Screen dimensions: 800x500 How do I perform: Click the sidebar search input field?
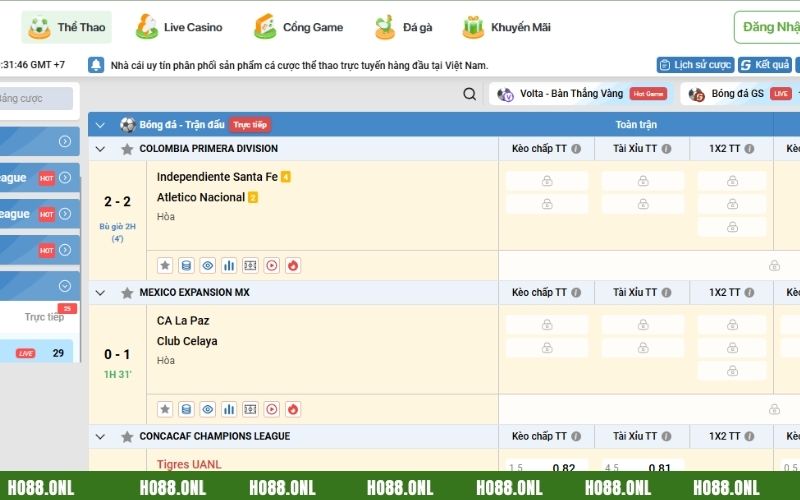36,98
